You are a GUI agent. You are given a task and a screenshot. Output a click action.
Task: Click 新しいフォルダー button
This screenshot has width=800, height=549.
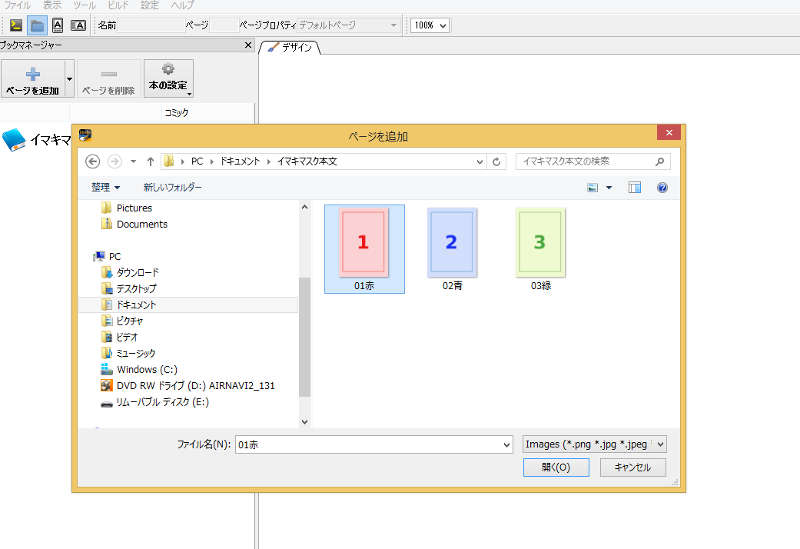(172, 187)
